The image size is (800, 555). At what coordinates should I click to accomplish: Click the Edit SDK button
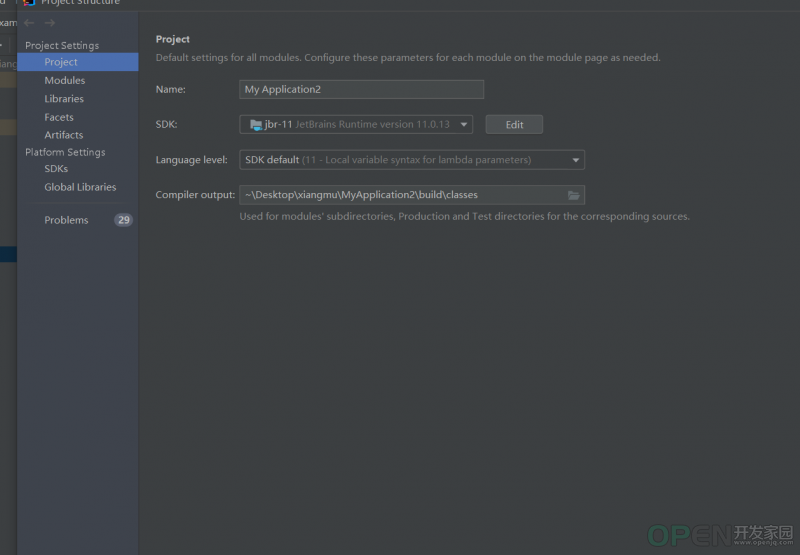(514, 124)
